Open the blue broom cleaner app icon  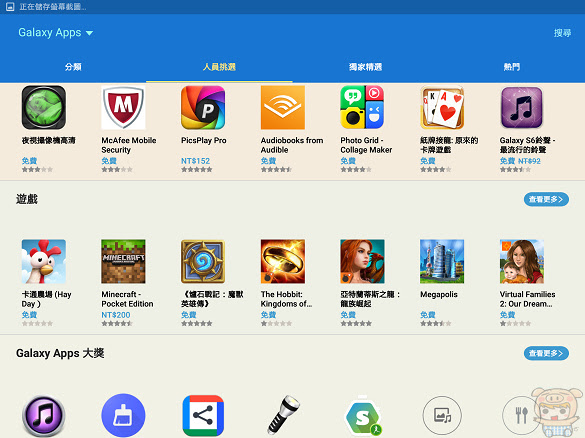point(123,416)
